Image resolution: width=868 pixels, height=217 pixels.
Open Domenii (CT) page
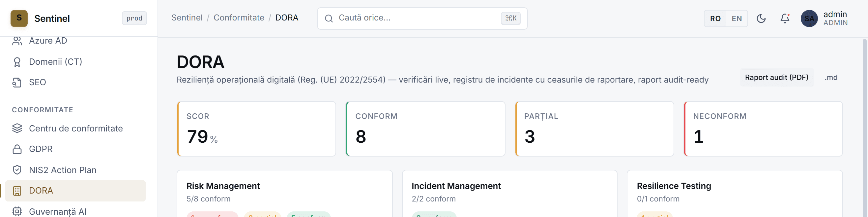[x=75, y=62]
